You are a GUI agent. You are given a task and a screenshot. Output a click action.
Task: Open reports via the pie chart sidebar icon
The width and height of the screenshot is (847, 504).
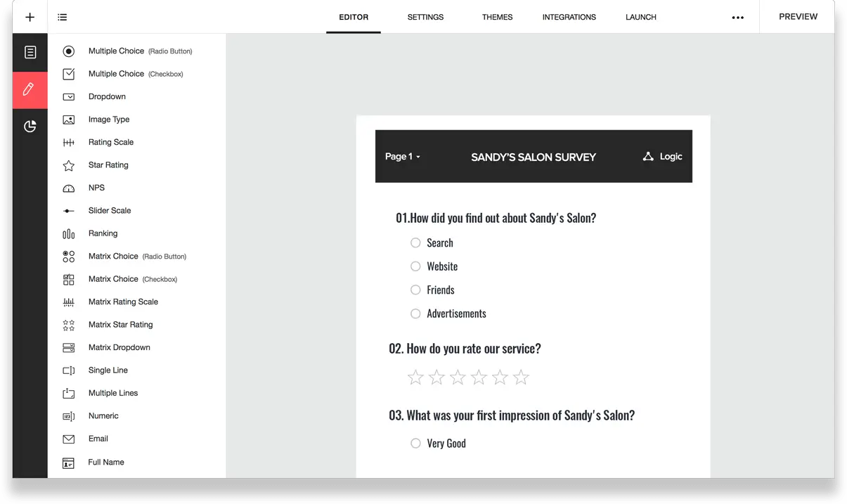point(30,127)
